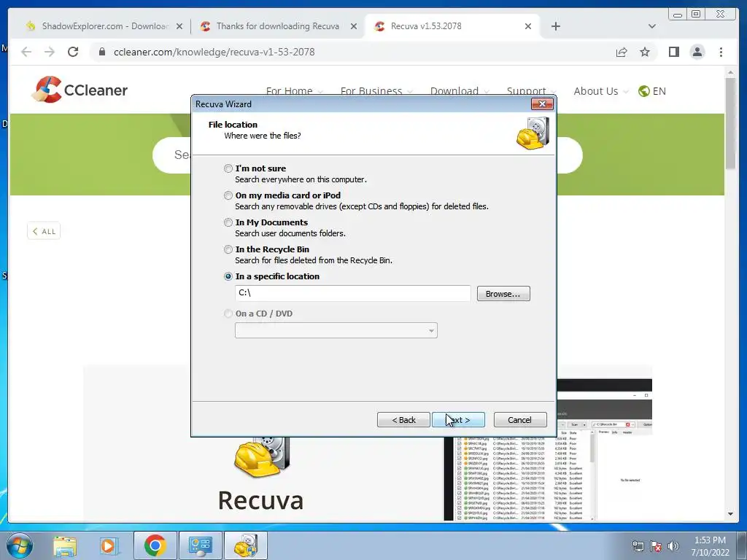The image size is (747, 560).
Task: Switch to the ShadowExplorer.com tab
Action: tap(104, 26)
